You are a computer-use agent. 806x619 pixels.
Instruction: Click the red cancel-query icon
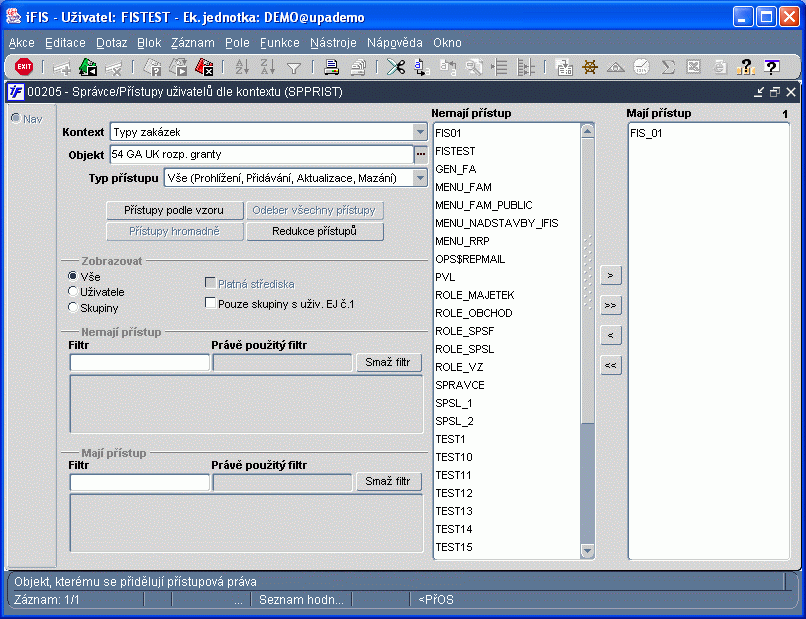(204, 67)
